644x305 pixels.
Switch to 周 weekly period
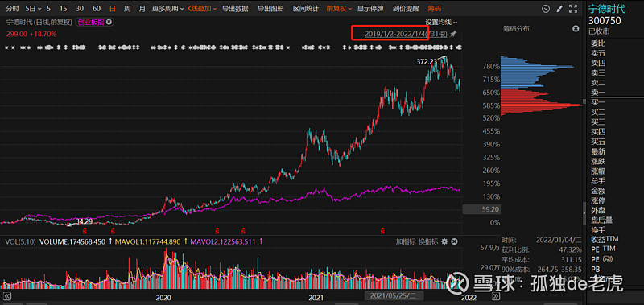click(x=127, y=8)
